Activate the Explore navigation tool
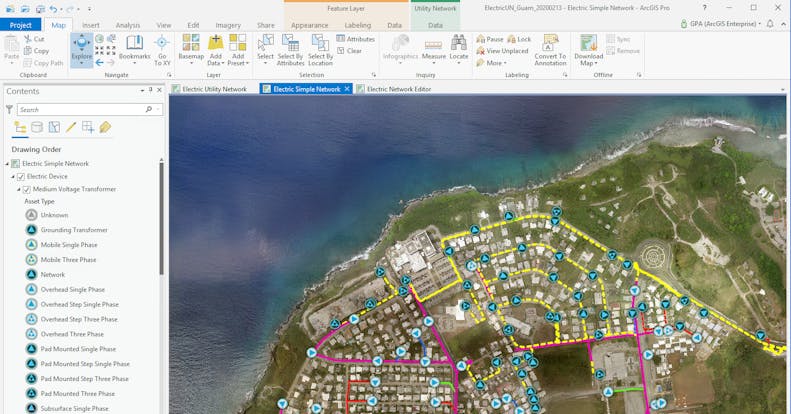Viewport: 791px width, 414px height. [x=81, y=49]
